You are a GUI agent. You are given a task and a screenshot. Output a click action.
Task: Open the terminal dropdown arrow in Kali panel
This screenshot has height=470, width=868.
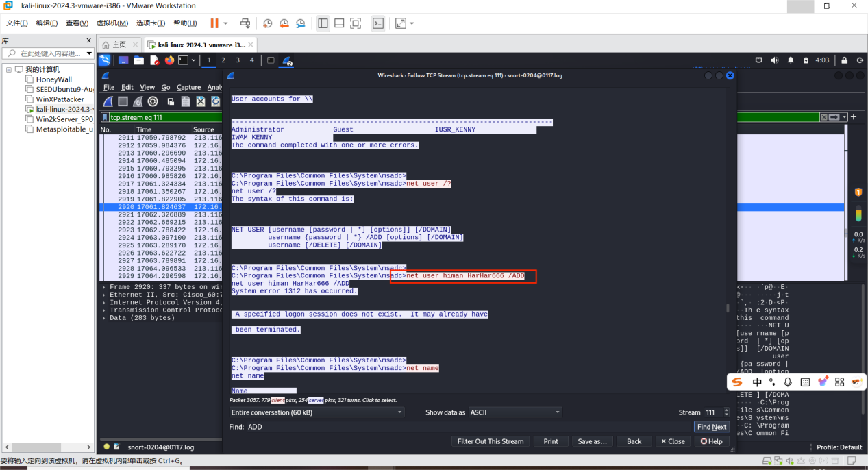[x=194, y=60]
